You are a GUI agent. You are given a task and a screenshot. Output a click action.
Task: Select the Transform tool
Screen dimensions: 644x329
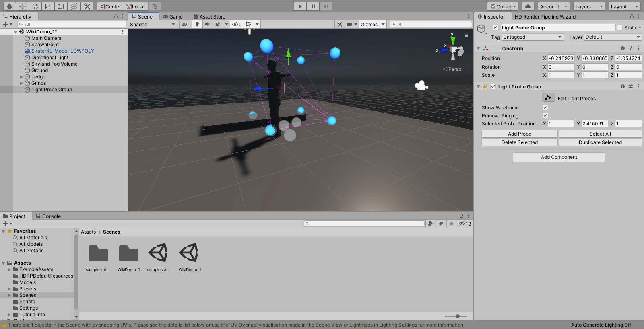tap(74, 6)
